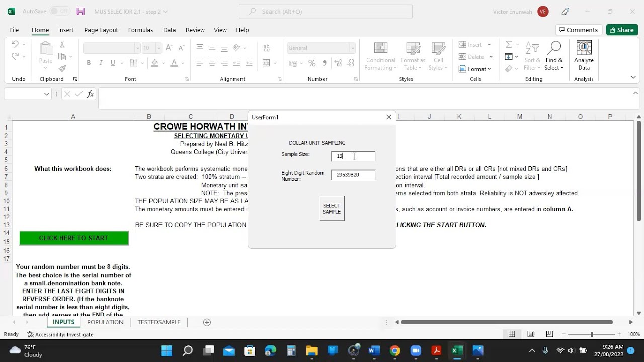Toggle the AutoSave switch
This screenshot has height=362, width=644.
(60, 11)
